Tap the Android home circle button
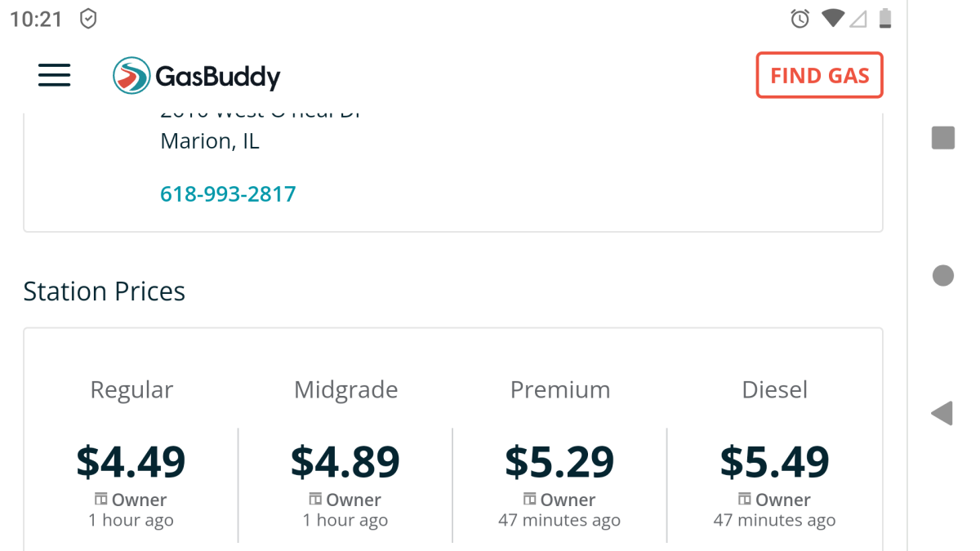Screen dimensions: 980x551 943,275
